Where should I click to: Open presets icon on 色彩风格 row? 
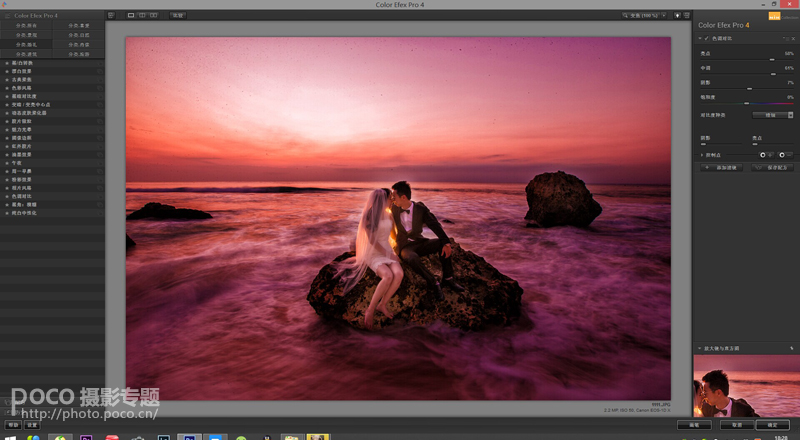tap(99, 88)
